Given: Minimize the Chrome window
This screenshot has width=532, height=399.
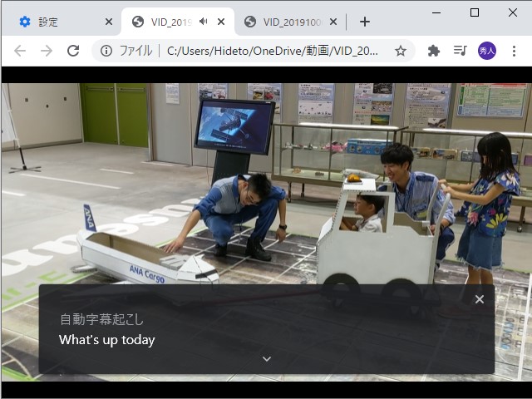Looking at the screenshot, I should point(436,13).
